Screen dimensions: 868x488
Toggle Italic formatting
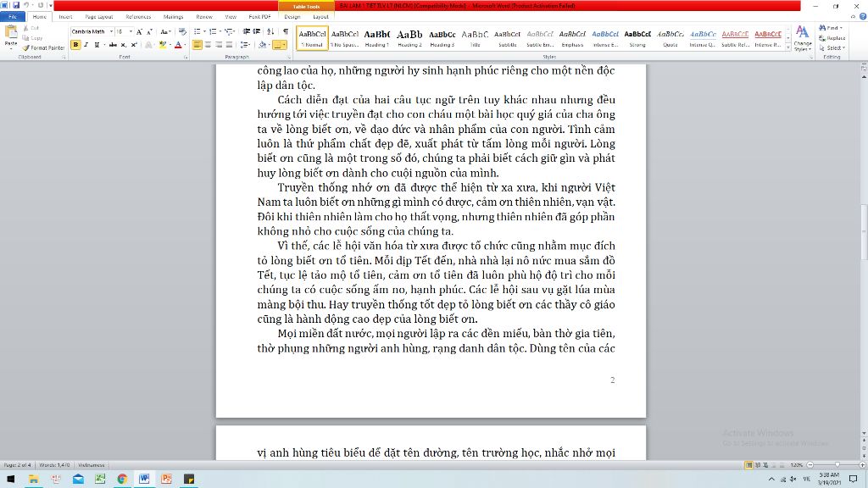pos(86,45)
